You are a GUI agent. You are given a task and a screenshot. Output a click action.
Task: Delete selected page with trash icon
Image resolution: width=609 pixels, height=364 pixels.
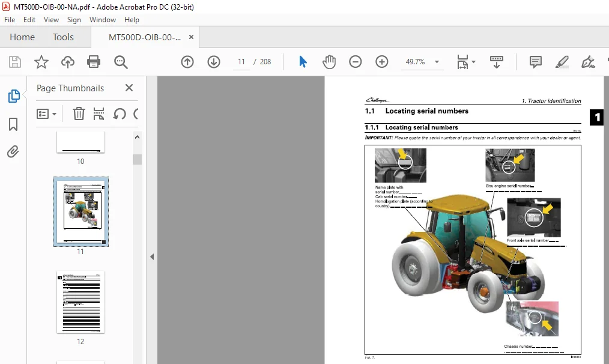79,114
